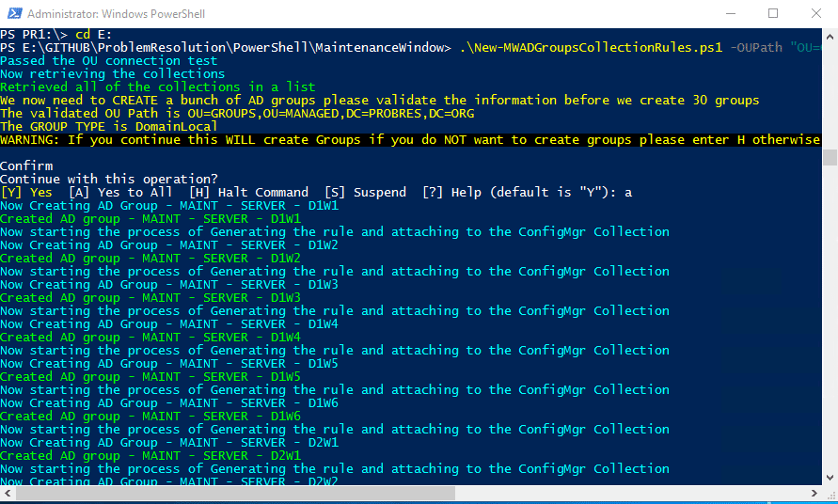Viewport: 838px width, 504px height.
Task: Click the yellow WARNING line
Action: (410, 140)
